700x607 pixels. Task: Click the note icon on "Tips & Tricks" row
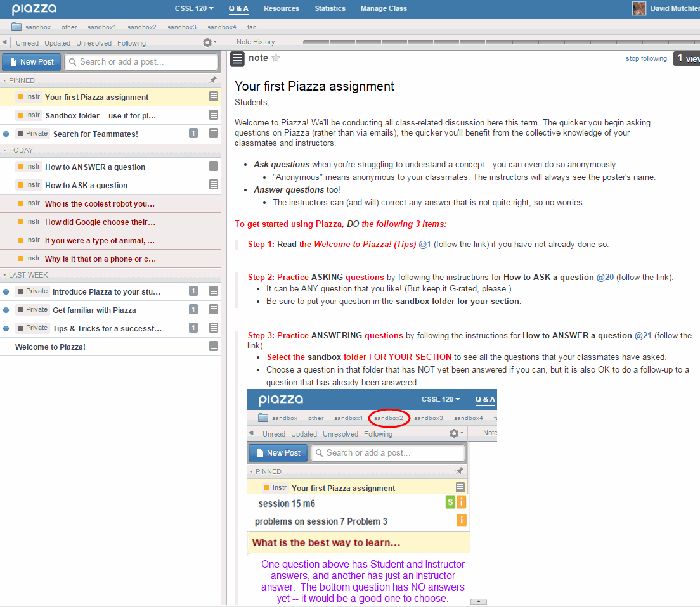(214, 328)
